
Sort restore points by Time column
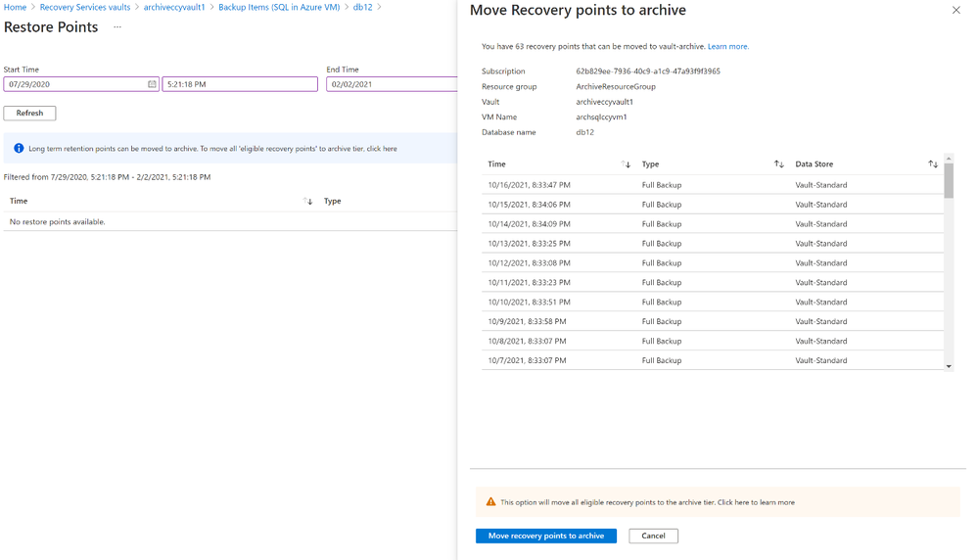tap(308, 202)
